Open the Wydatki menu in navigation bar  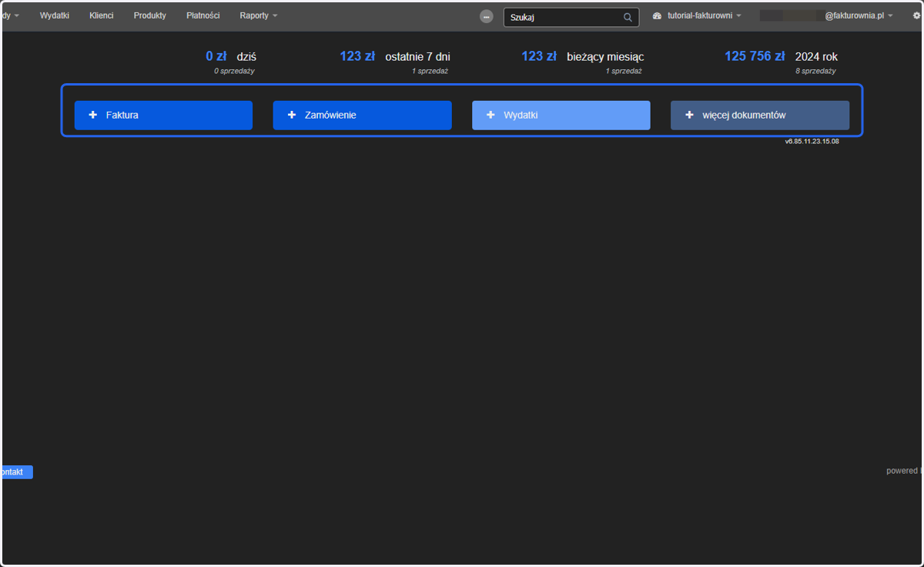55,15
